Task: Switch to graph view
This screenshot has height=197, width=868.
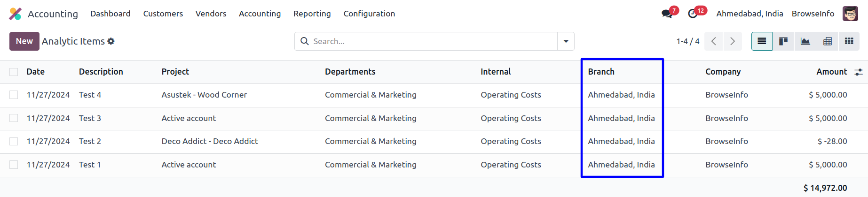Action: (805, 41)
